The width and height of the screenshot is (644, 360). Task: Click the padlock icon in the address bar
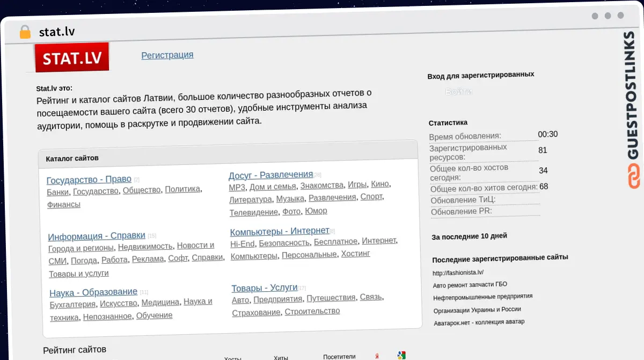(25, 32)
